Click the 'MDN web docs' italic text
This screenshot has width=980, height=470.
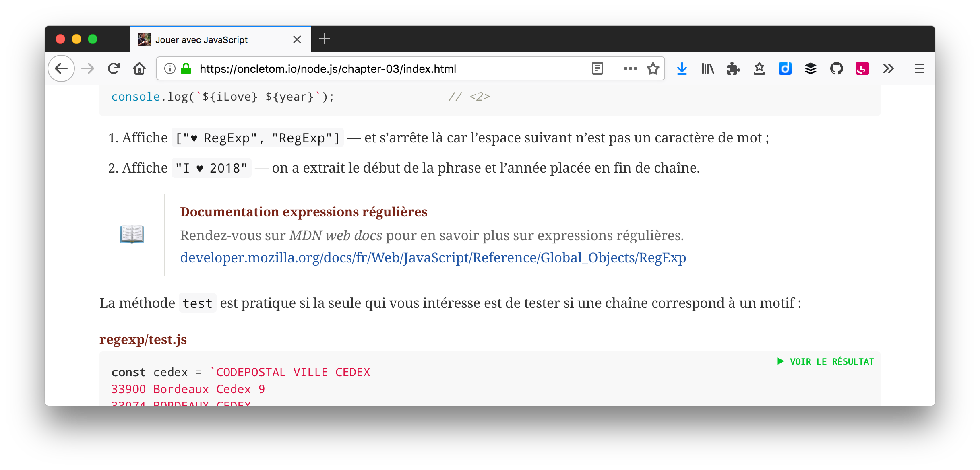[x=336, y=236]
